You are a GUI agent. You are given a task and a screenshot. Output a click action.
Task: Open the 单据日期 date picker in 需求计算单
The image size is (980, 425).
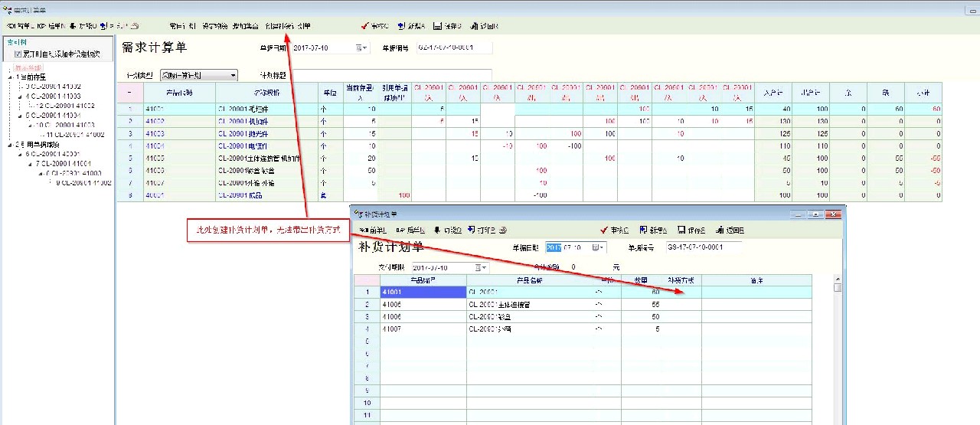(361, 48)
